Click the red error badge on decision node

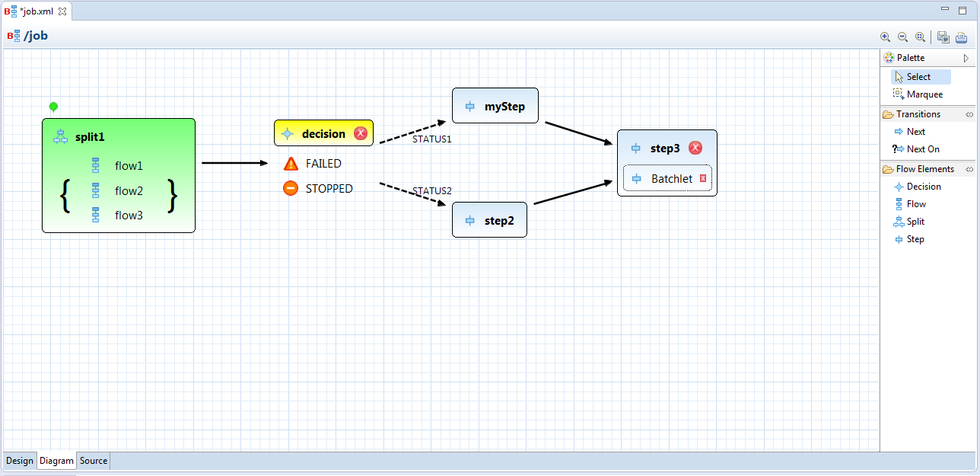pyautogui.click(x=361, y=133)
